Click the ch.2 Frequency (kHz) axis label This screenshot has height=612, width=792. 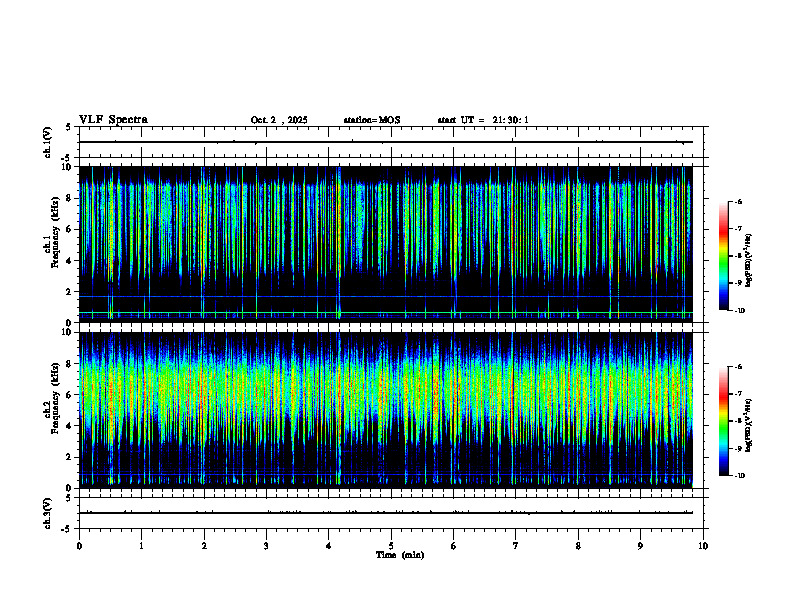52,398
